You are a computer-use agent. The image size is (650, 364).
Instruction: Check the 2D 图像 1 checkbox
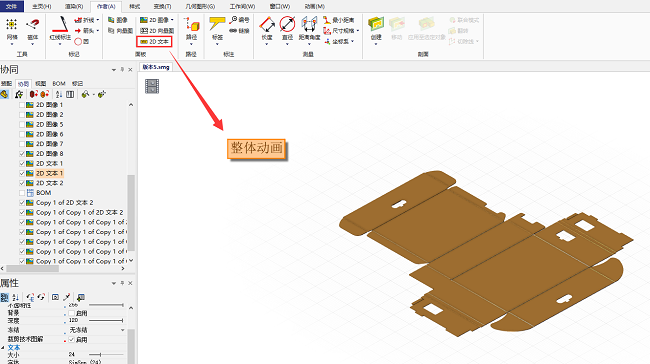[x=22, y=105]
